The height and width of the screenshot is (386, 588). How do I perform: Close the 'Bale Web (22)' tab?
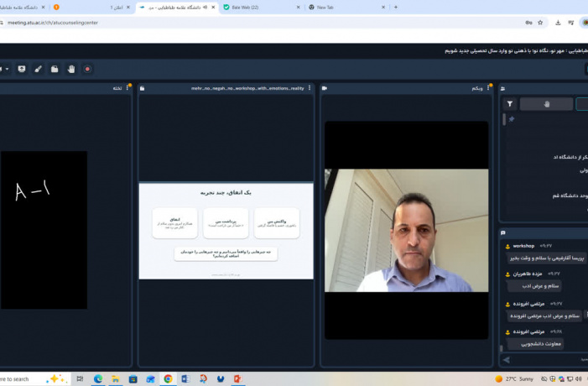(x=298, y=7)
